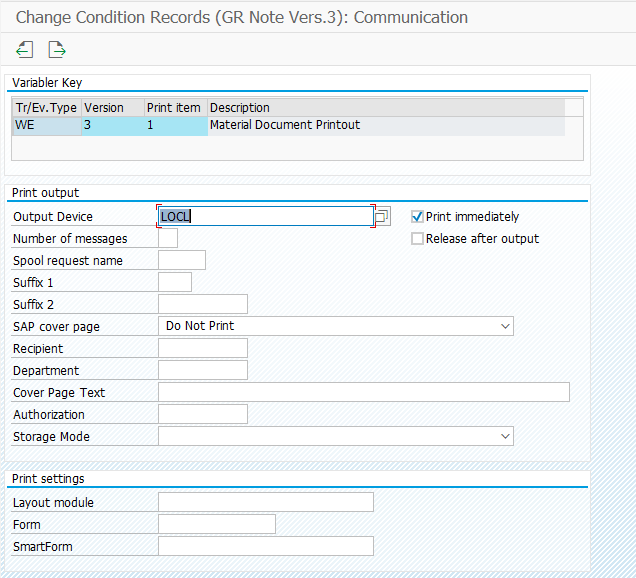Click the Form input field
This screenshot has height=578, width=636.
tap(217, 524)
